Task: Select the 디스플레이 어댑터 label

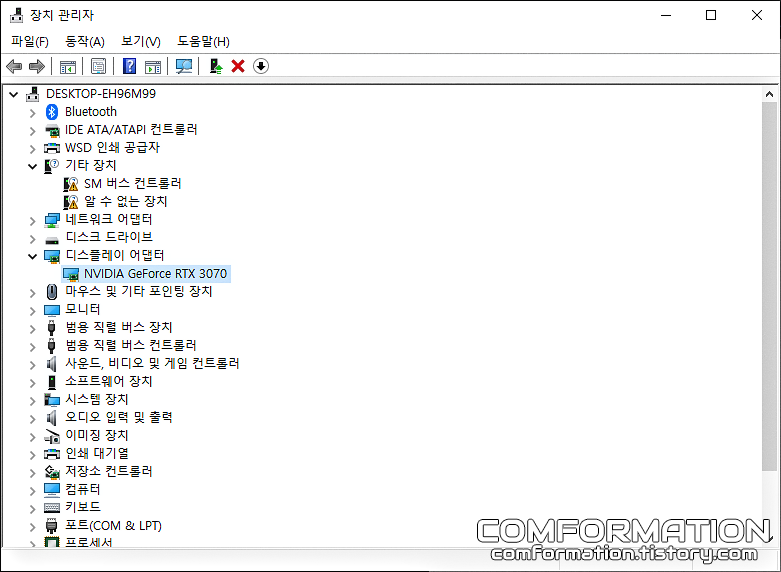Action: point(115,256)
